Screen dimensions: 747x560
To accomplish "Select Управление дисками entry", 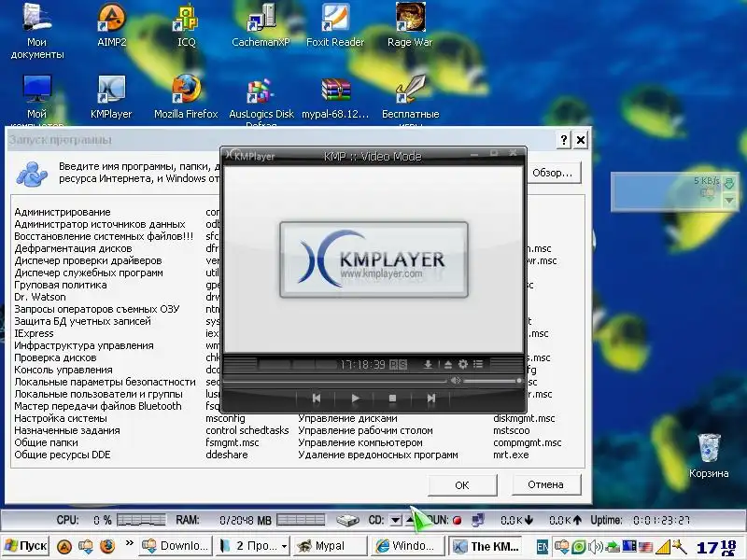I will (347, 418).
